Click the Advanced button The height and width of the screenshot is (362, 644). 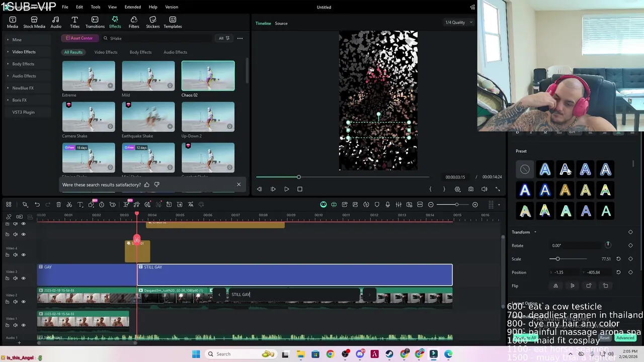click(x=625, y=338)
